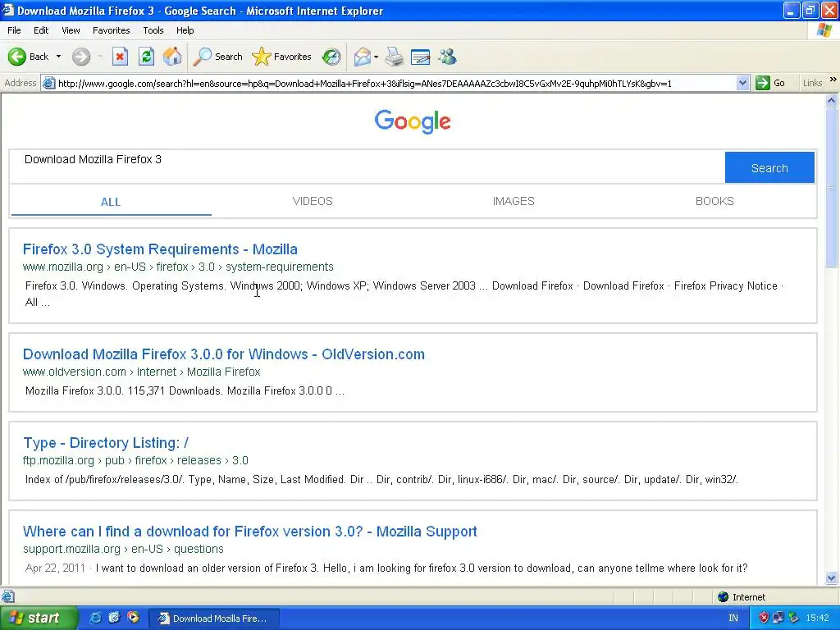Click the Refresh page icon
Screen dimensions: 840x630
pyautogui.click(x=146, y=57)
